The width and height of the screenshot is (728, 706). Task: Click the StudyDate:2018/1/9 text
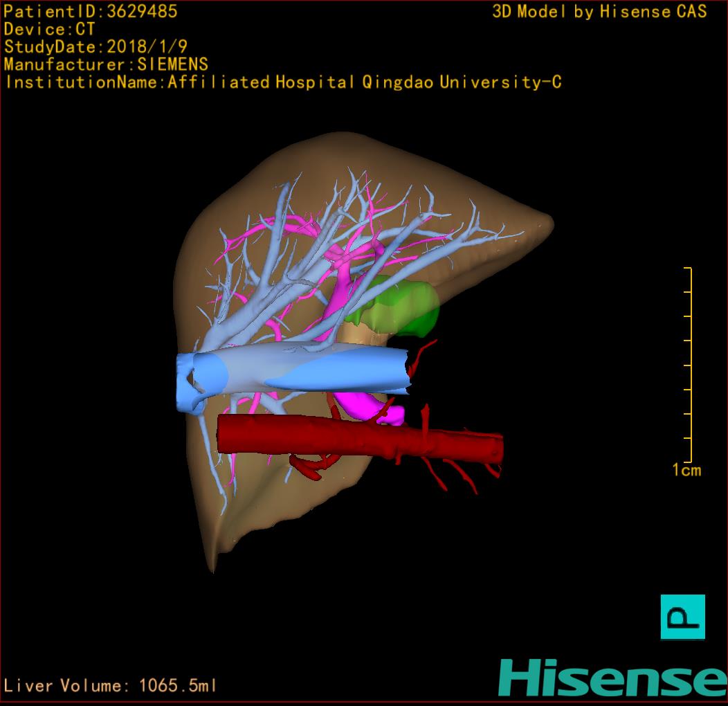click(95, 47)
